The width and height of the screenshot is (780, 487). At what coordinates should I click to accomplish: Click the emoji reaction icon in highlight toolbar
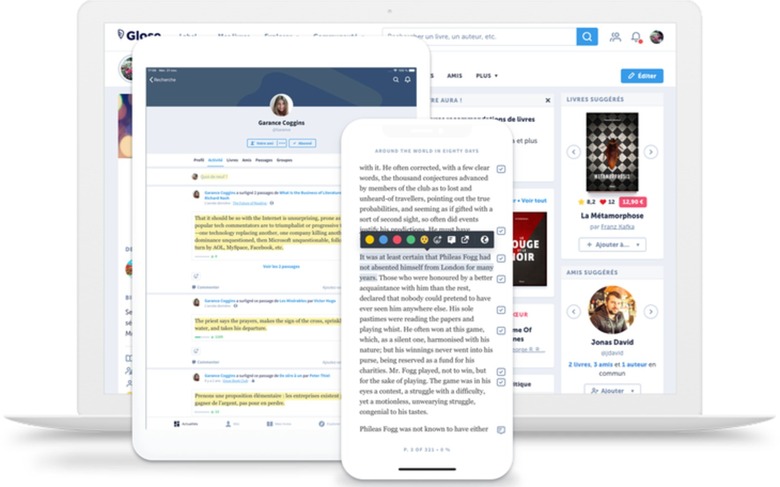424,240
